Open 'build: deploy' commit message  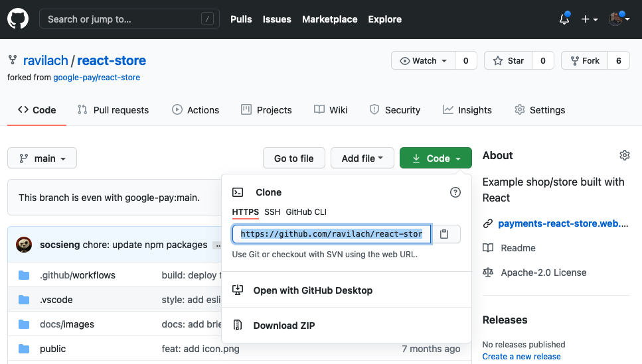click(191, 275)
